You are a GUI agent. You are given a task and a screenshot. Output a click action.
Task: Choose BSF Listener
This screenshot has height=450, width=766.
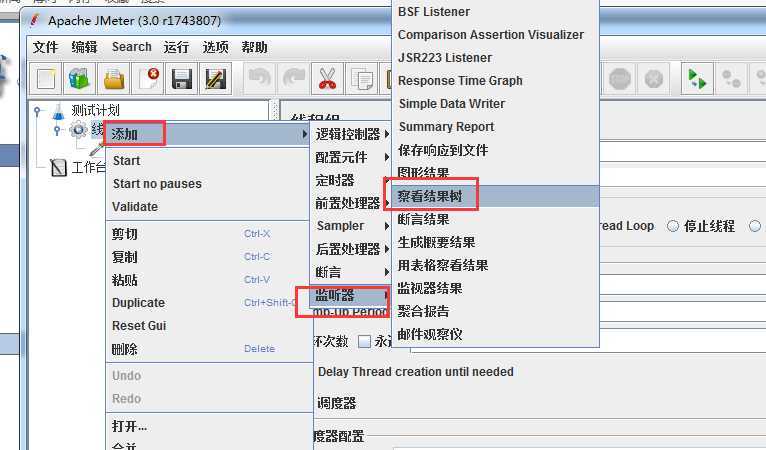[495, 12]
